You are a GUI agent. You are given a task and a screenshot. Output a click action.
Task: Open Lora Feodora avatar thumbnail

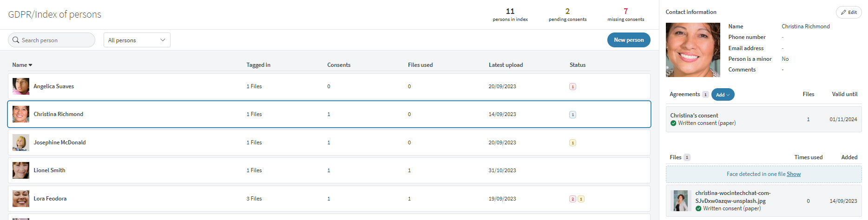(21, 199)
